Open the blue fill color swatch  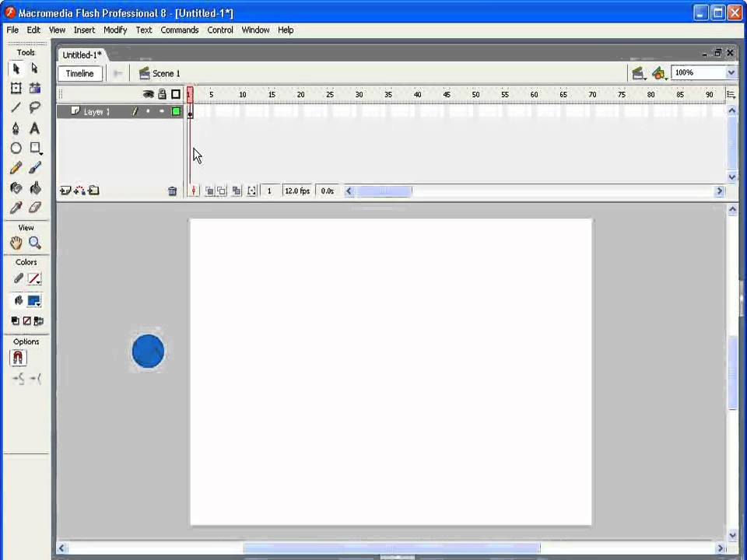(x=34, y=301)
